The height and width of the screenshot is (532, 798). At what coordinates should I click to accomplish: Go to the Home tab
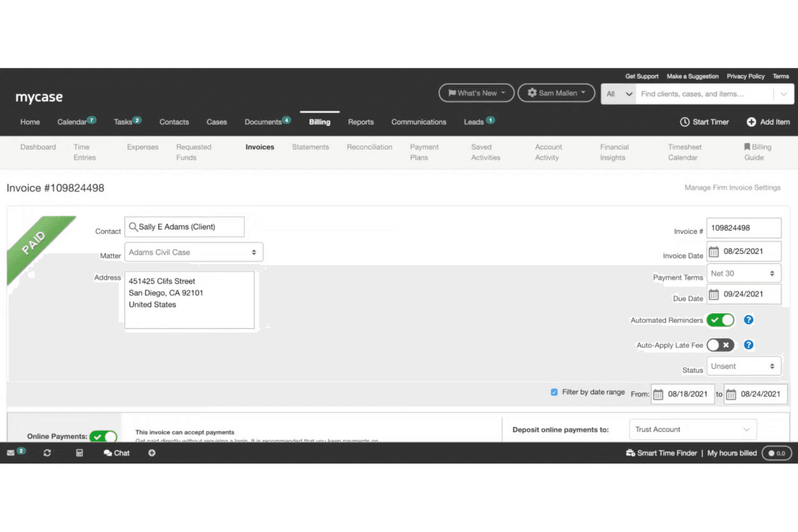(30, 122)
